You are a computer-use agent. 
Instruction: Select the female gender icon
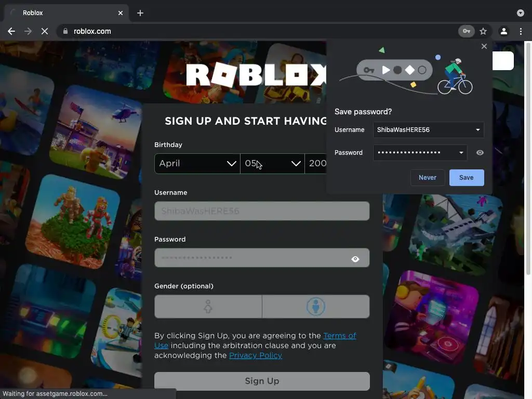click(x=208, y=307)
